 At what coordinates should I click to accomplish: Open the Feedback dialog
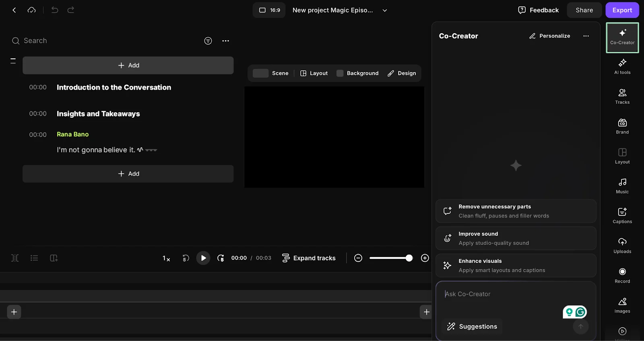click(x=538, y=10)
